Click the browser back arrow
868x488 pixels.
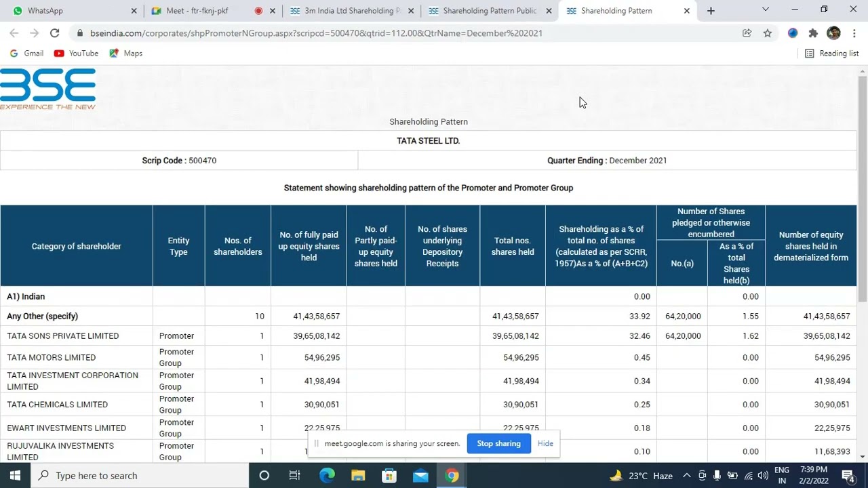tap(14, 33)
